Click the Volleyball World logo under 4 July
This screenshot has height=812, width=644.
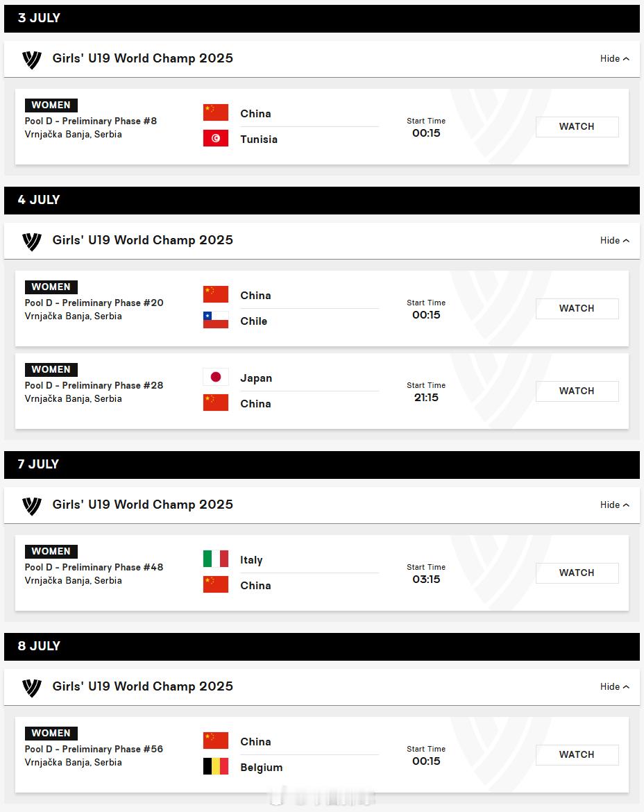[x=32, y=242]
